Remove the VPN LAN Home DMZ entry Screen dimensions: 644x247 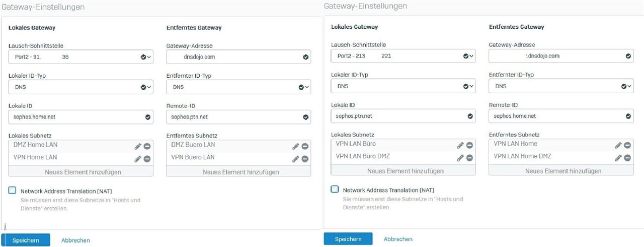coord(627,158)
